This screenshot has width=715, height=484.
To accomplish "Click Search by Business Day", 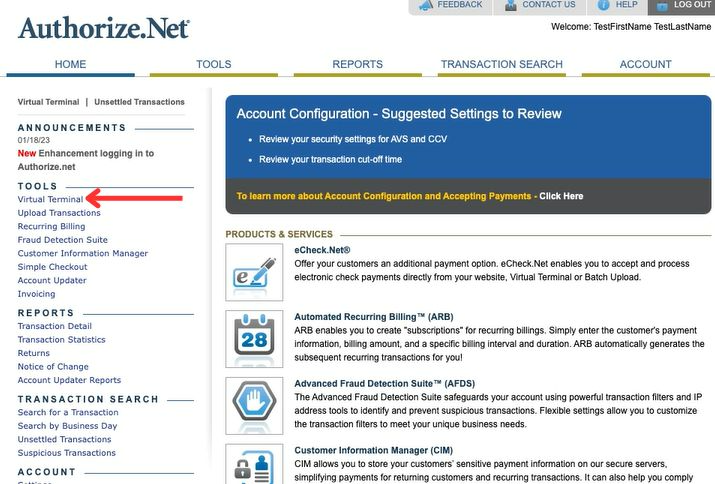I will pos(67,426).
